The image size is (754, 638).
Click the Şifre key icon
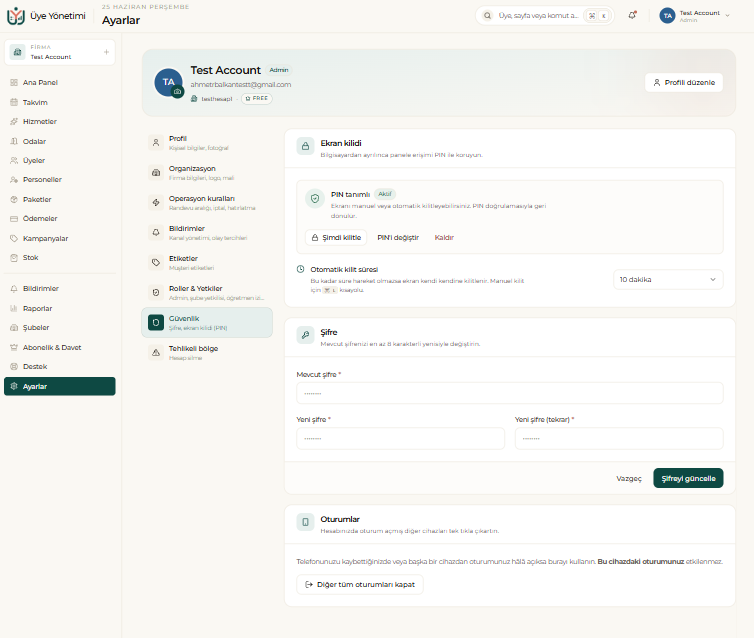305,335
